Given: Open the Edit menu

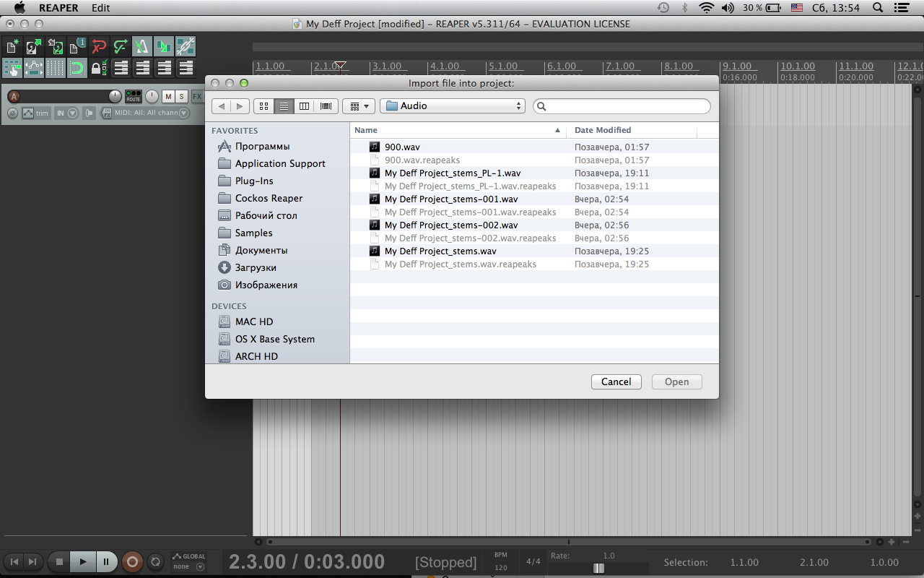Looking at the screenshot, I should coord(101,8).
